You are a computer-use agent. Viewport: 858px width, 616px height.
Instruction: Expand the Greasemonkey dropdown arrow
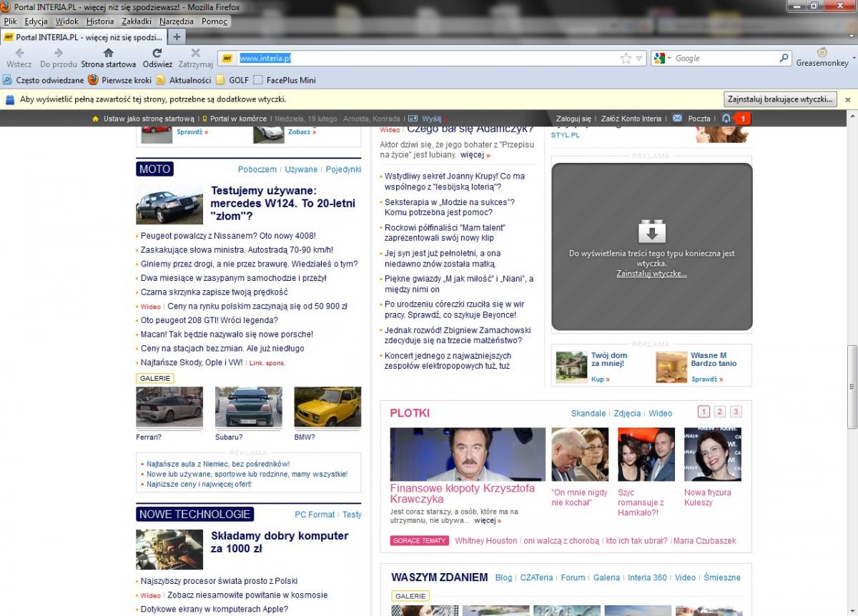click(854, 57)
